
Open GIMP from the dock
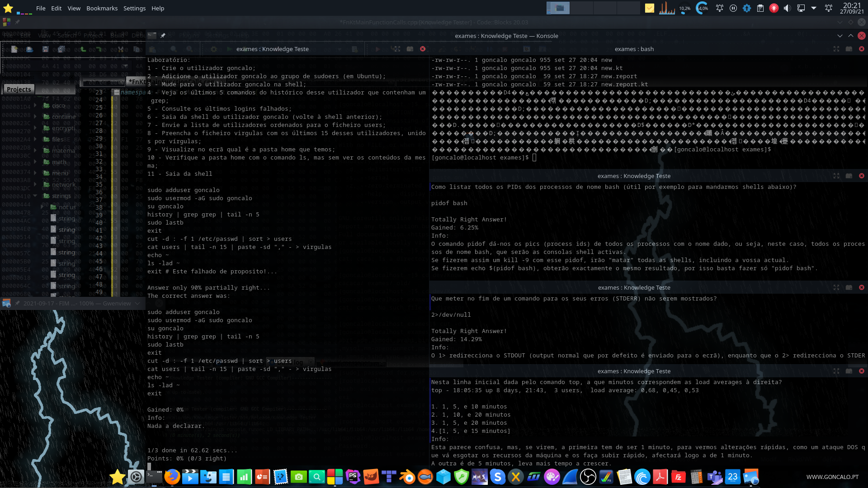371,477
